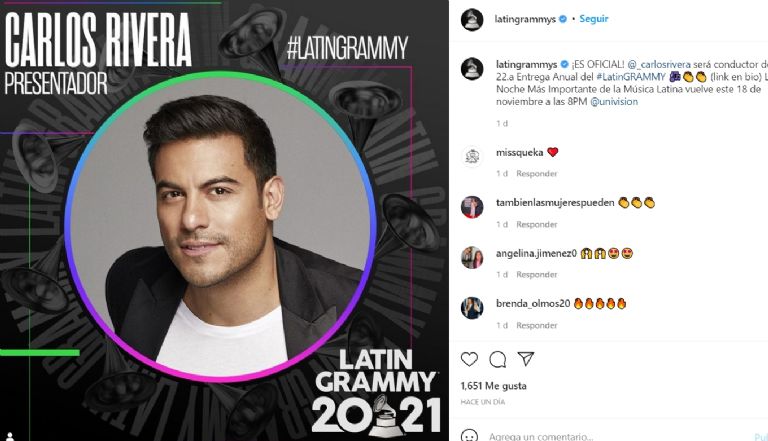Open tambienlasmujerespueden's avatar
The image size is (768, 441).
(x=472, y=207)
